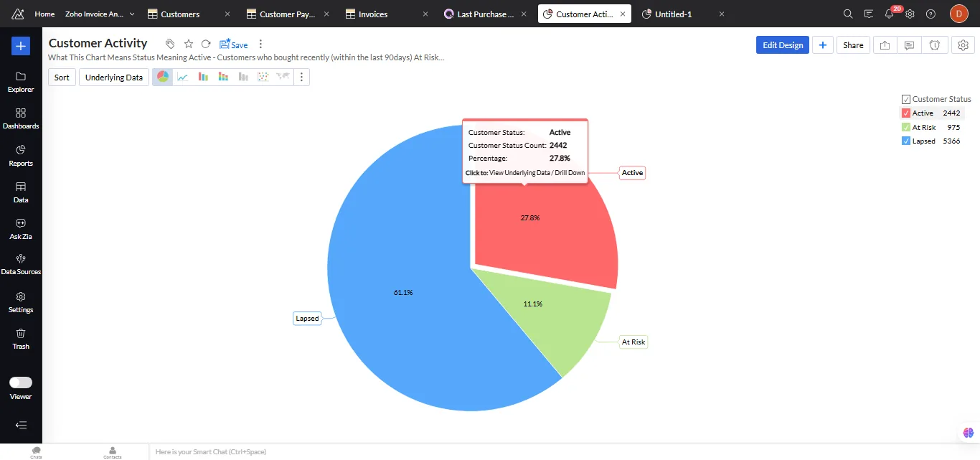The height and width of the screenshot is (460, 980).
Task: Open the feedback icon in top bar
Action: (869, 14)
